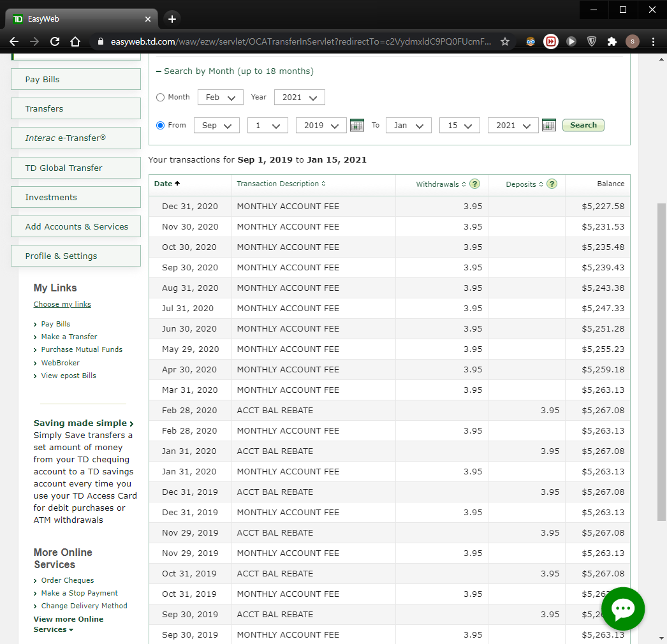Screen dimensions: 667x644
Task: Open Saving made simple link
Action: [84, 423]
